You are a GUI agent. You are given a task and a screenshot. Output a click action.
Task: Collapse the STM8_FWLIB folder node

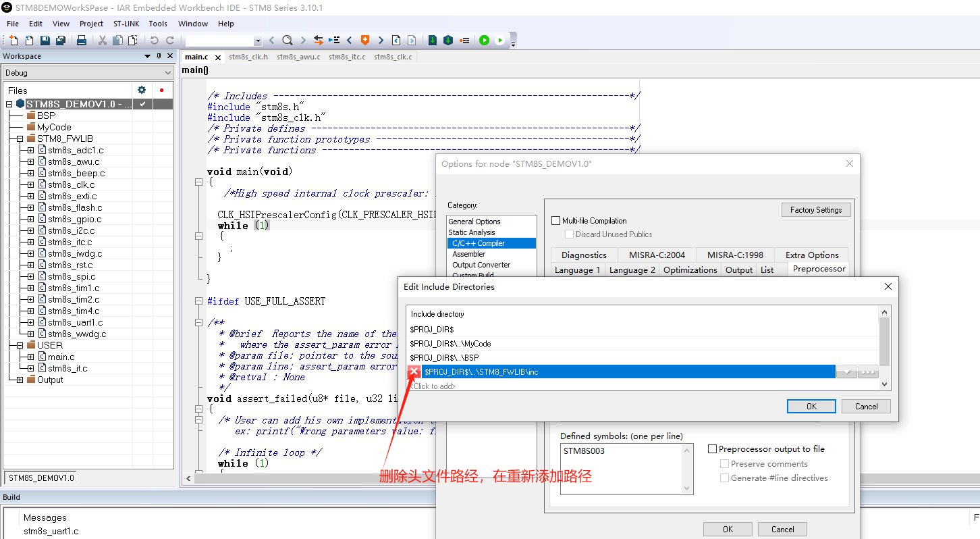[x=20, y=138]
